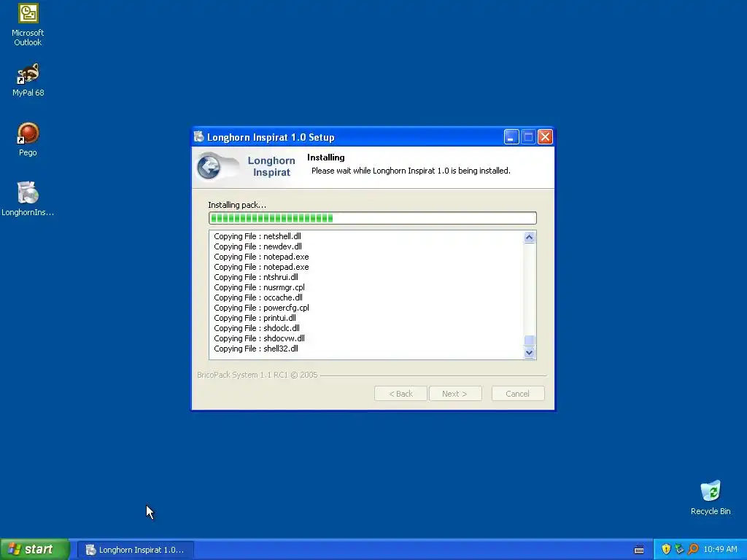This screenshot has width=747, height=560.
Task: Minimize the Longhorn Inspirat Setup window
Action: coord(511,137)
